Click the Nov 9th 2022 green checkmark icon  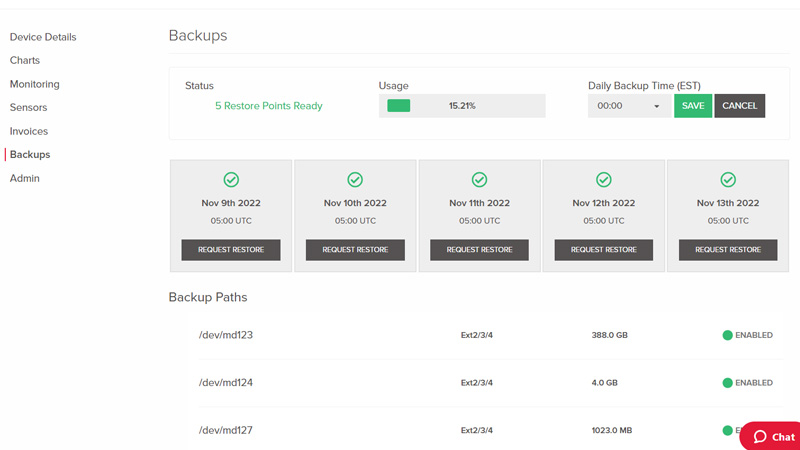(x=231, y=180)
